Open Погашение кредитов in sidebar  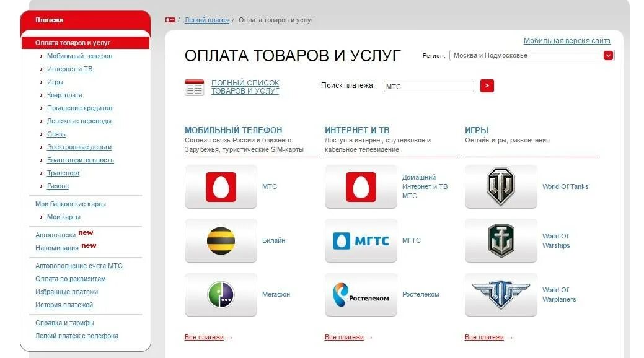point(79,108)
